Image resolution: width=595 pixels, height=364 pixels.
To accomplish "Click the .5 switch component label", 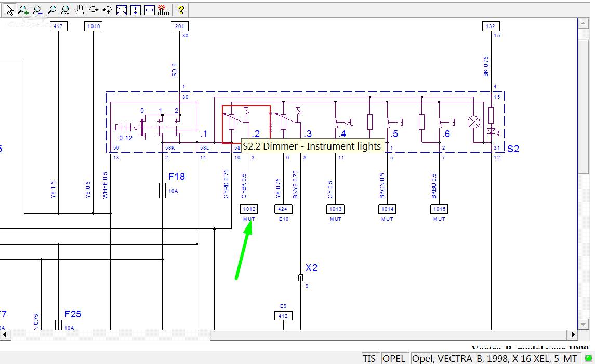I will click(394, 134).
